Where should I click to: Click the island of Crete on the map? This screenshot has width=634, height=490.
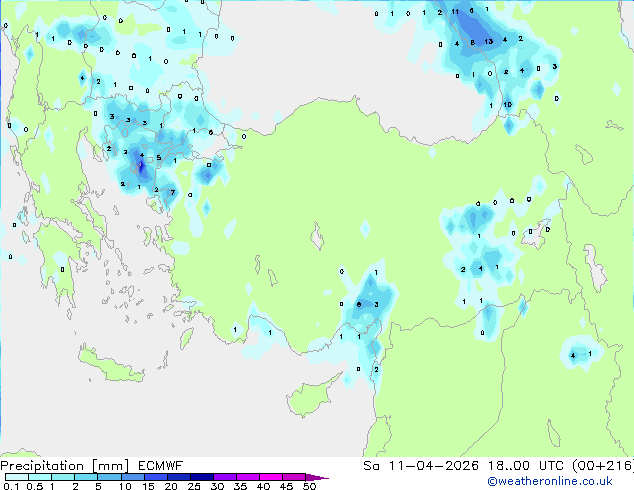111,366
